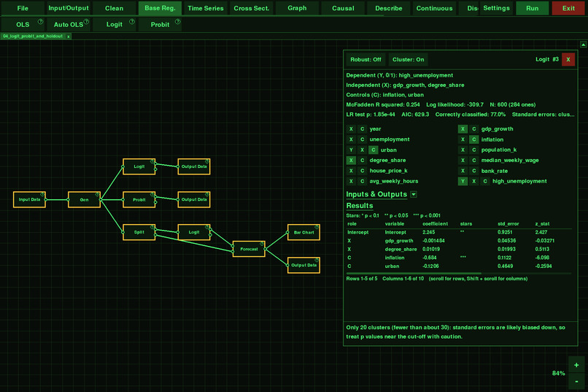The width and height of the screenshot is (588, 392).
Task: Select the Forecast node on canvas
Action: (x=249, y=249)
